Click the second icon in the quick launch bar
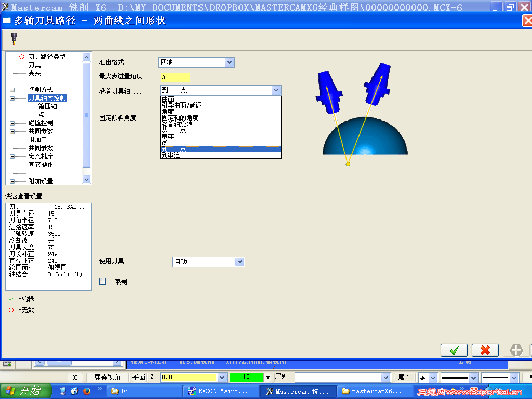The width and height of the screenshot is (532, 399). (74, 391)
